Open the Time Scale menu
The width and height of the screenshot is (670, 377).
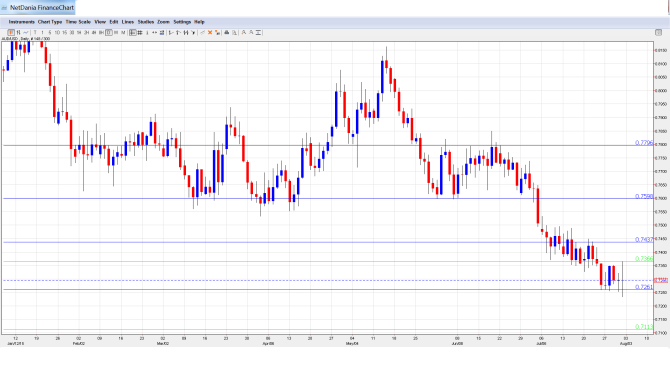(78, 22)
